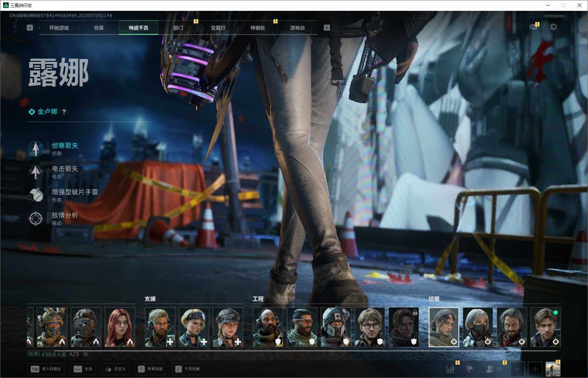Switch to the 仓库 tab
Viewport: 588px width, 378px height.
(x=99, y=28)
